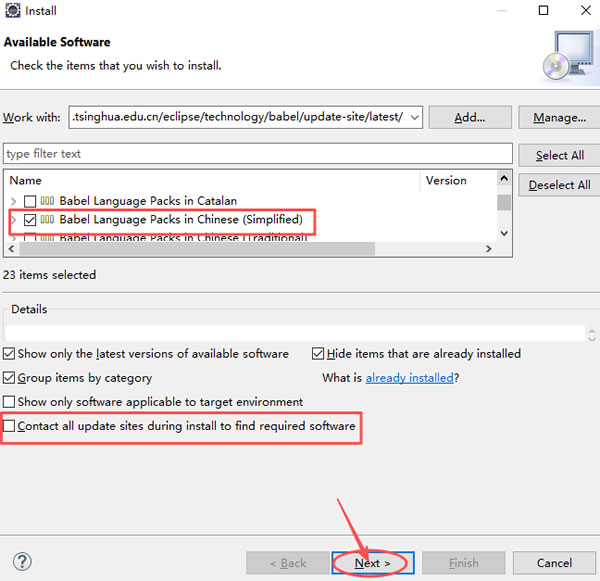Open the Work with update site dropdown
Image resolution: width=600 pixels, height=581 pixels.
(x=415, y=117)
